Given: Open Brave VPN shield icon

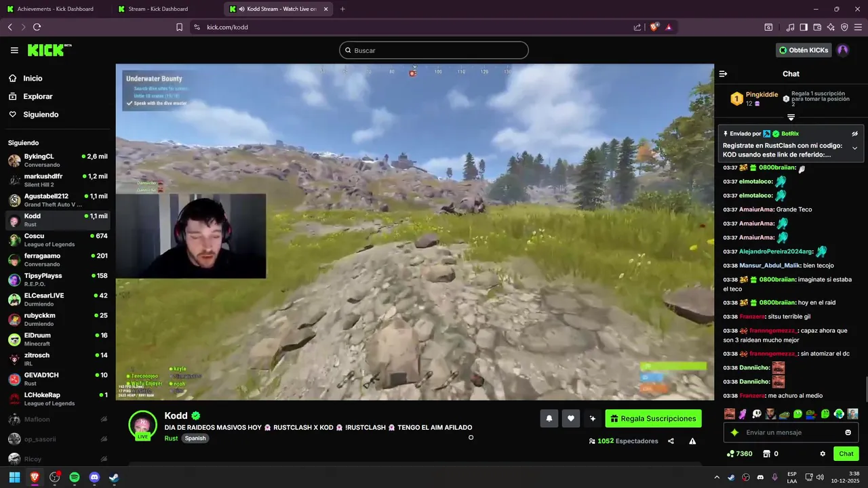Looking at the screenshot, I should point(844,27).
